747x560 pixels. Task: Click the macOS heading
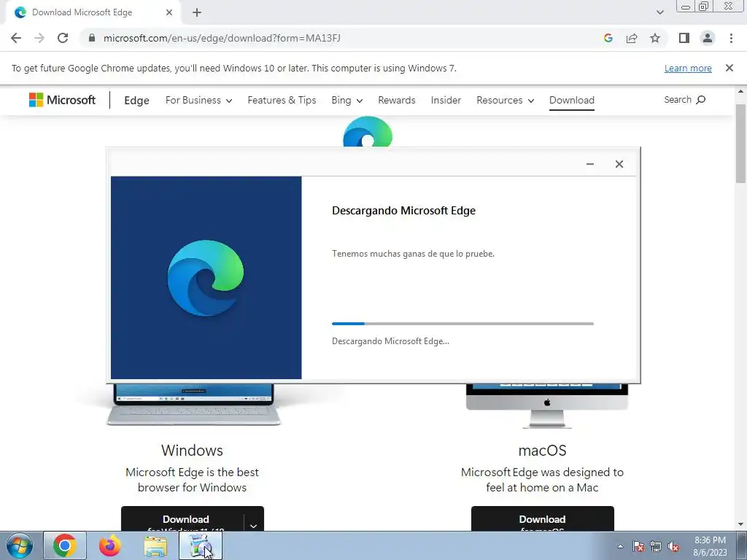click(x=542, y=450)
